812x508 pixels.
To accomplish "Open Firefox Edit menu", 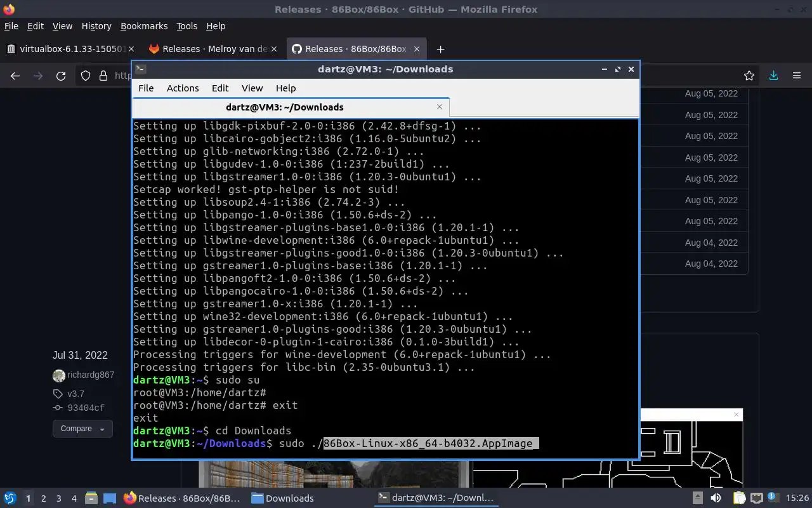I will click(36, 26).
